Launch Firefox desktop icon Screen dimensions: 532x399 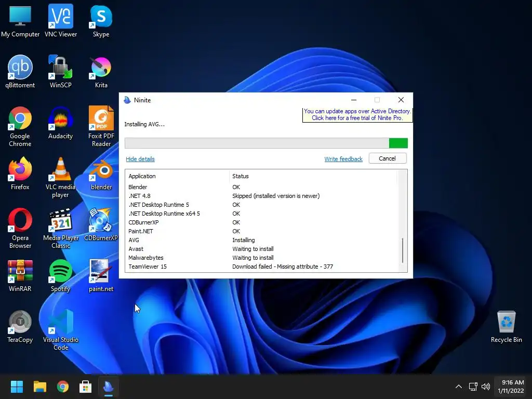[x=20, y=173]
